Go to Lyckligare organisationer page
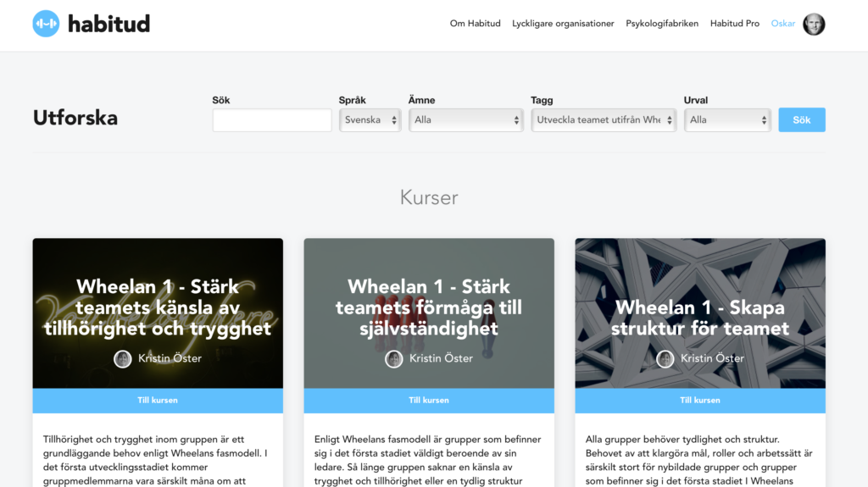The image size is (868, 487). point(563,24)
